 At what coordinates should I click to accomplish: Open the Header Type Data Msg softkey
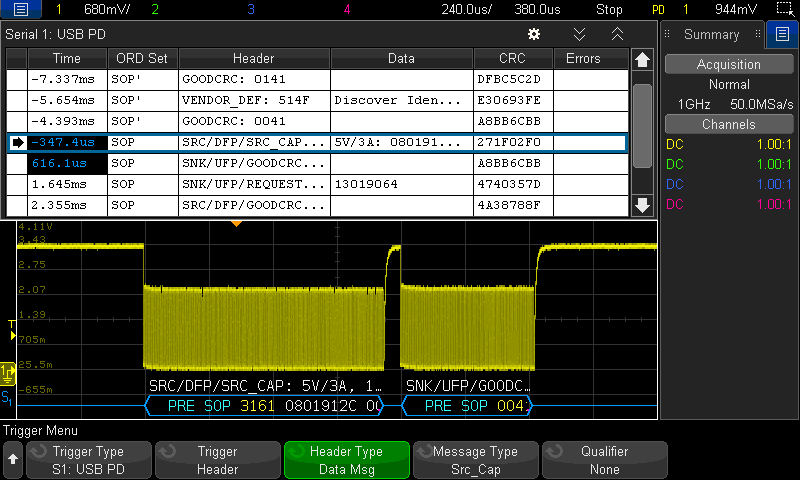tap(347, 460)
